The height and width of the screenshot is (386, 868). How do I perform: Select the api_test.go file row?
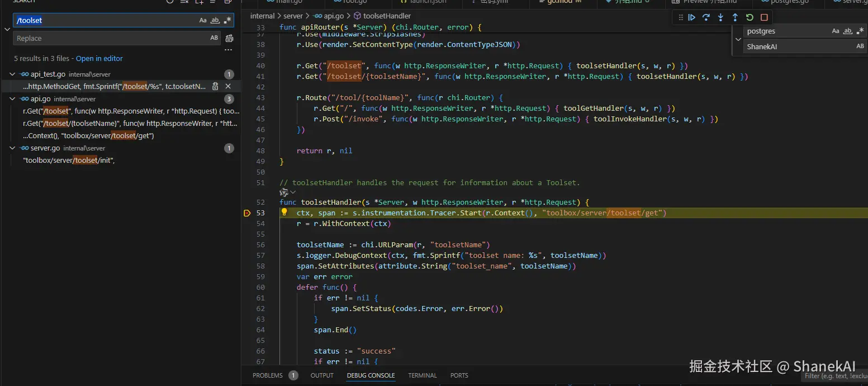[x=120, y=74]
